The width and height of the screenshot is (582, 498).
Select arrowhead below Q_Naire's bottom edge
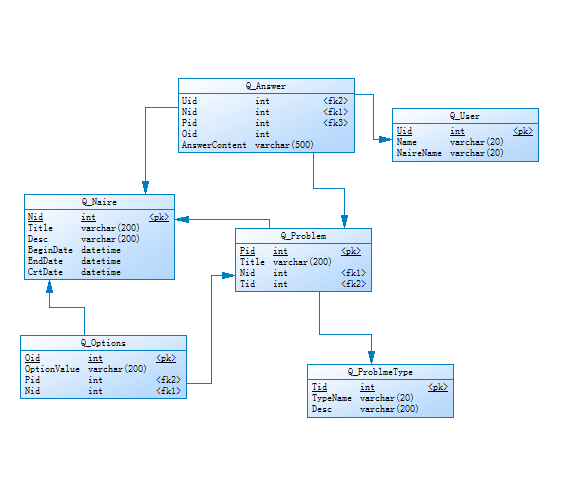[49, 287]
